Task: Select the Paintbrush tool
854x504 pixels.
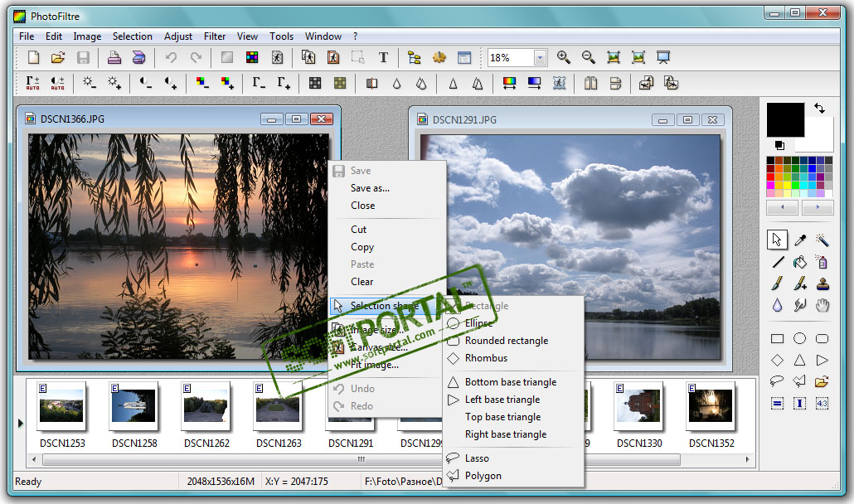Action: (x=777, y=283)
